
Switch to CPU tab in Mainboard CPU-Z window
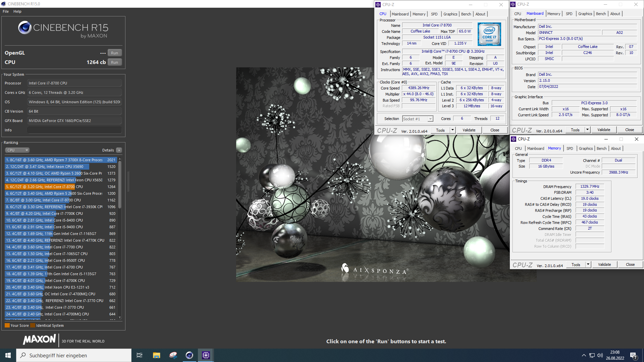tap(518, 14)
